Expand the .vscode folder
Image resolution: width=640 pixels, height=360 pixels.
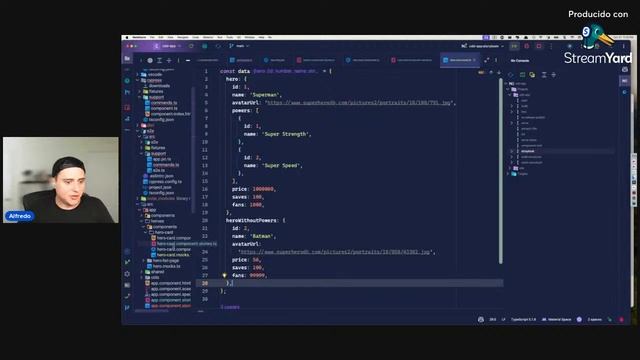[x=138, y=75]
